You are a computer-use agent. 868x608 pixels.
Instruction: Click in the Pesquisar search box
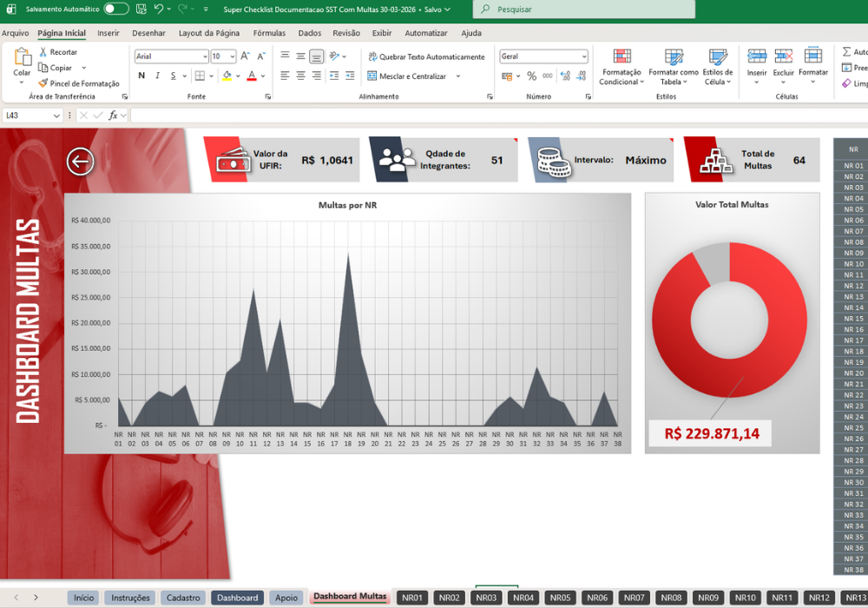[584, 9]
